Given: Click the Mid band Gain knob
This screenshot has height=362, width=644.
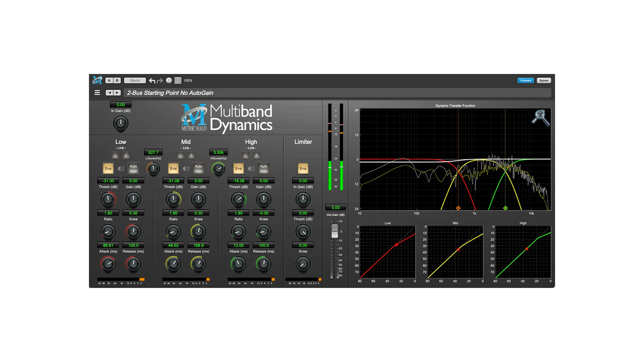Looking at the screenshot, I should [198, 200].
